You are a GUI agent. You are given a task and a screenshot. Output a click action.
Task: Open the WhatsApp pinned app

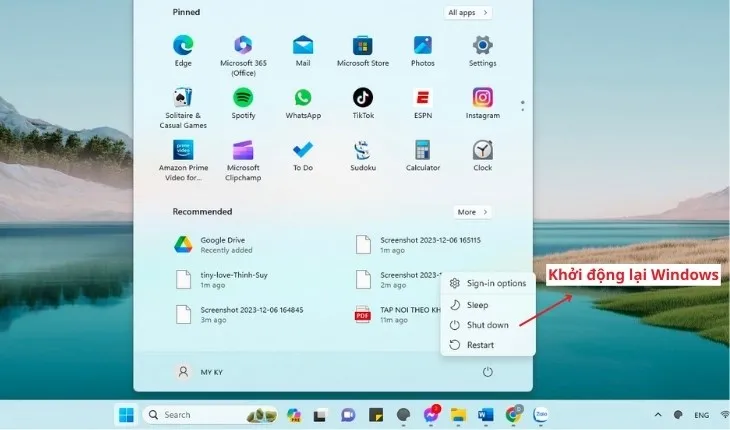303,99
